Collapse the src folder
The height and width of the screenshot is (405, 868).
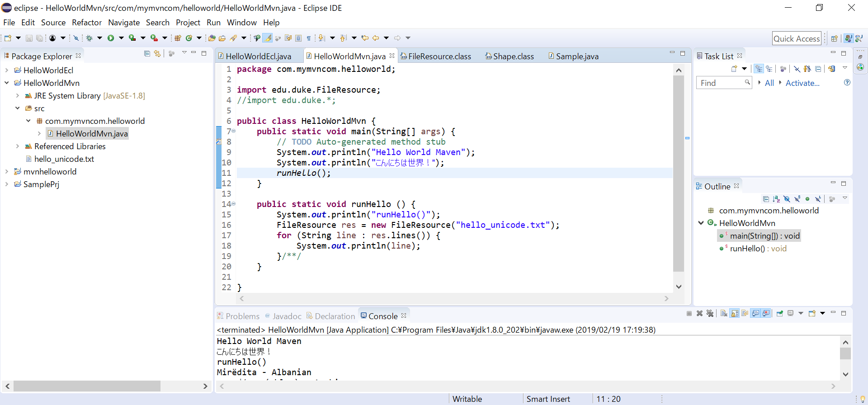point(18,108)
